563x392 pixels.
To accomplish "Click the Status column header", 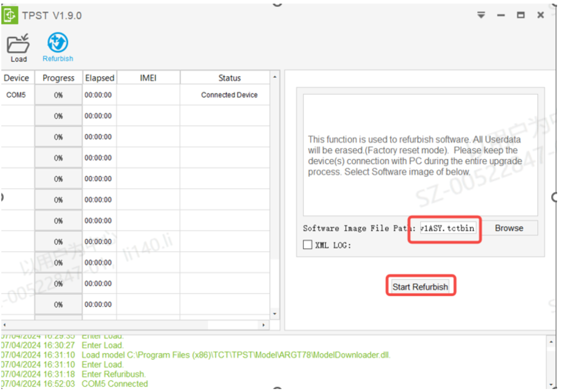I will tap(229, 78).
